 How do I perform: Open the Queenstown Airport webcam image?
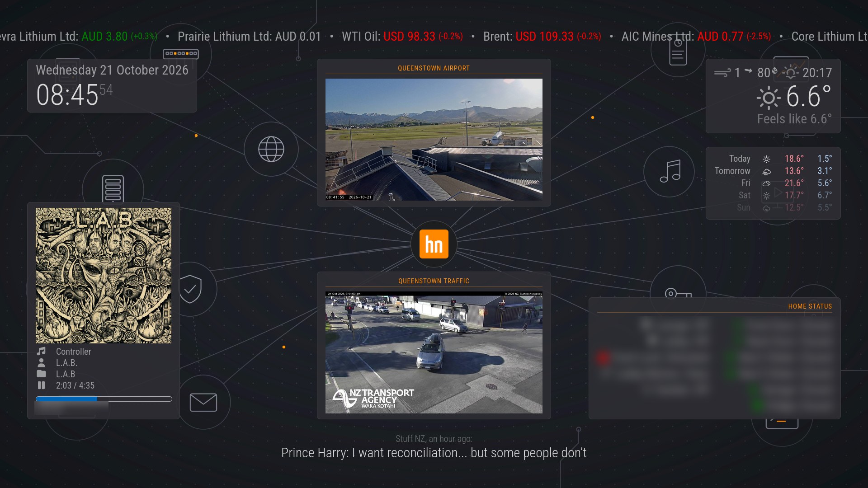click(434, 140)
